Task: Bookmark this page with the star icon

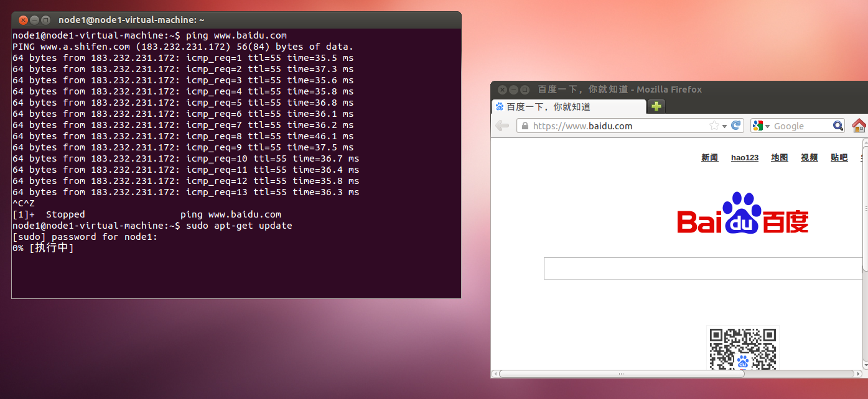Action: [714, 126]
